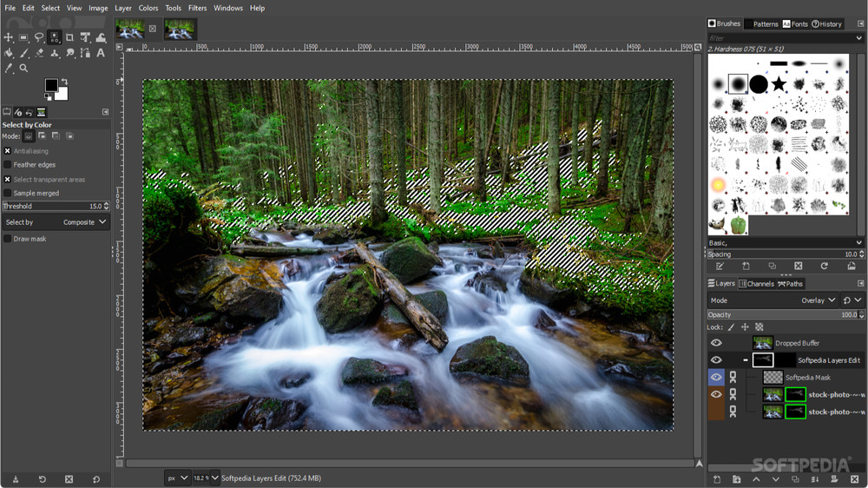Select the Clone stamp tool
868x488 pixels.
click(54, 53)
